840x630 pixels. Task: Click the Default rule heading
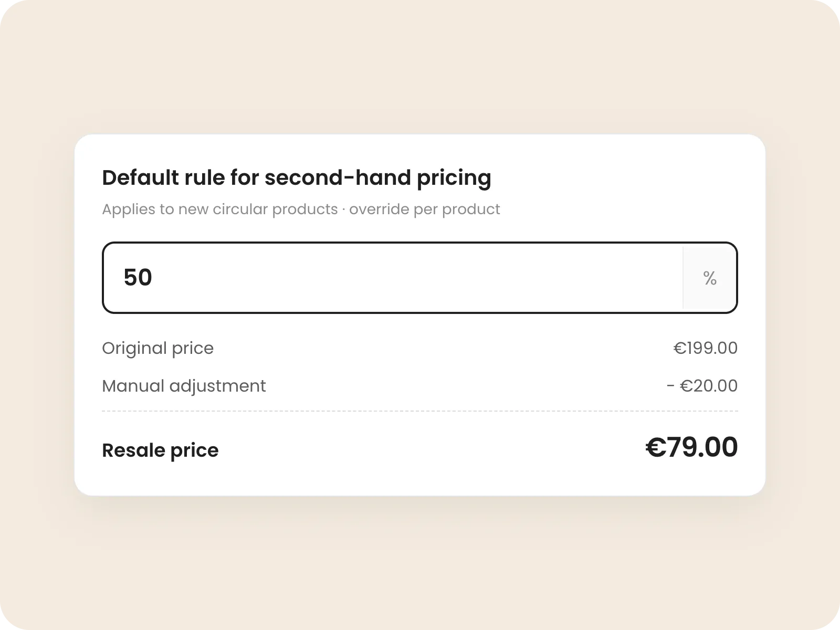click(297, 178)
